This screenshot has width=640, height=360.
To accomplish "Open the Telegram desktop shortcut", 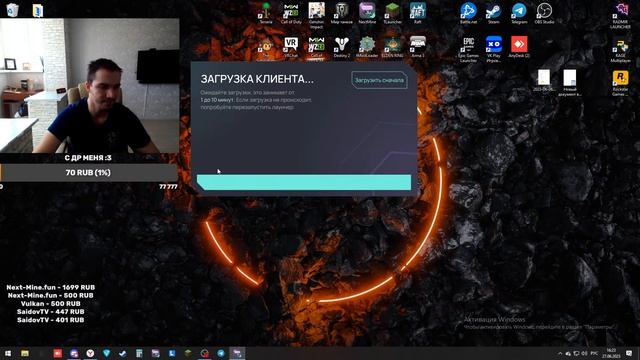I will click(x=519, y=13).
